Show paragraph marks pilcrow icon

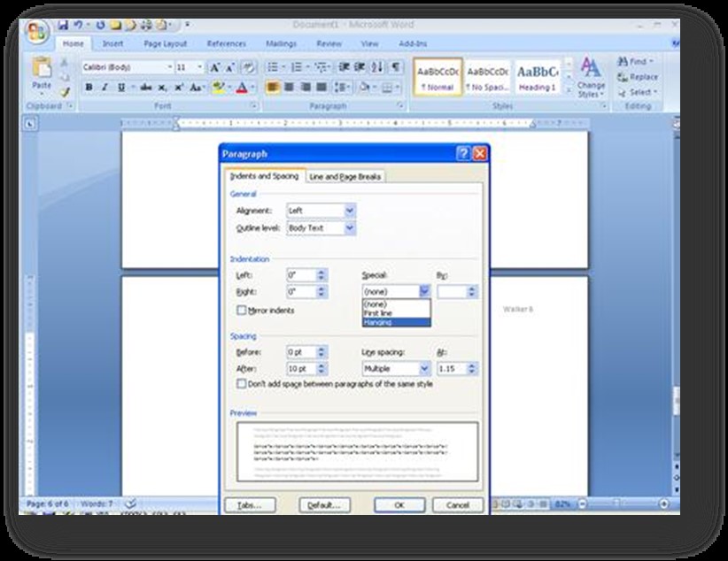pos(396,67)
